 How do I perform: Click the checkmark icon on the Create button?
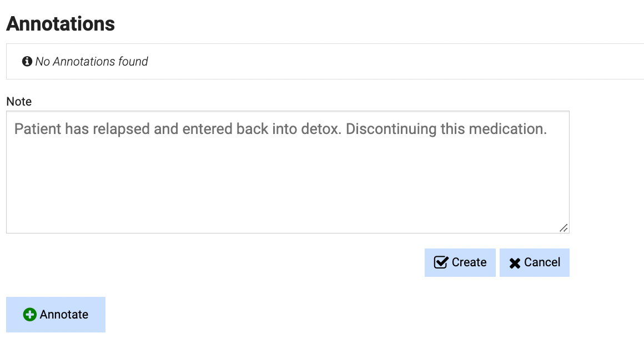point(441,262)
